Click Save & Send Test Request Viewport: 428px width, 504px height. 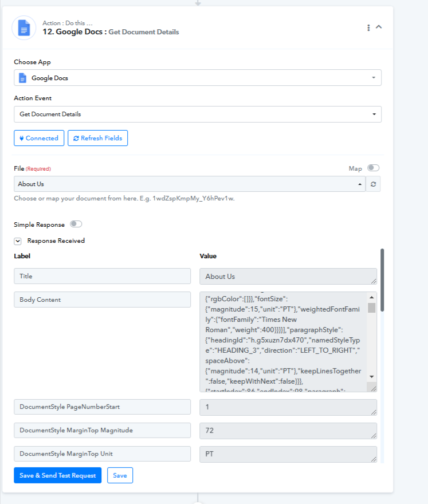[57, 475]
